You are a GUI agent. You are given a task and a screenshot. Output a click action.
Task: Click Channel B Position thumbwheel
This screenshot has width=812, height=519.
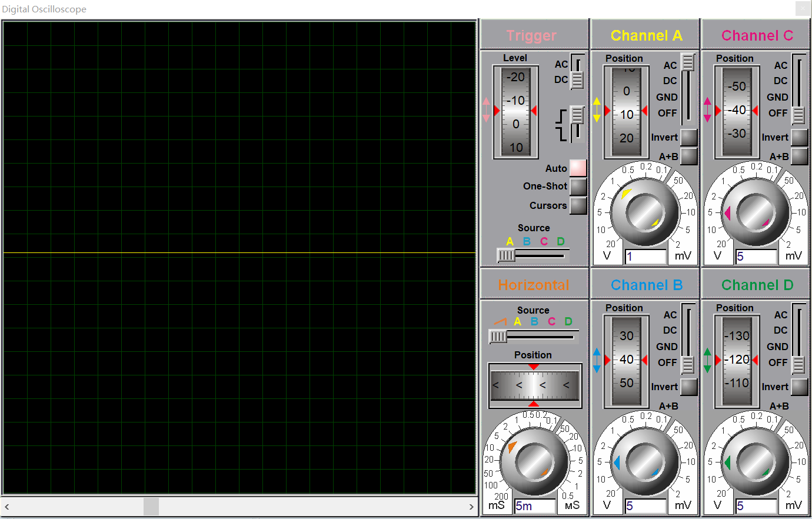click(626, 361)
